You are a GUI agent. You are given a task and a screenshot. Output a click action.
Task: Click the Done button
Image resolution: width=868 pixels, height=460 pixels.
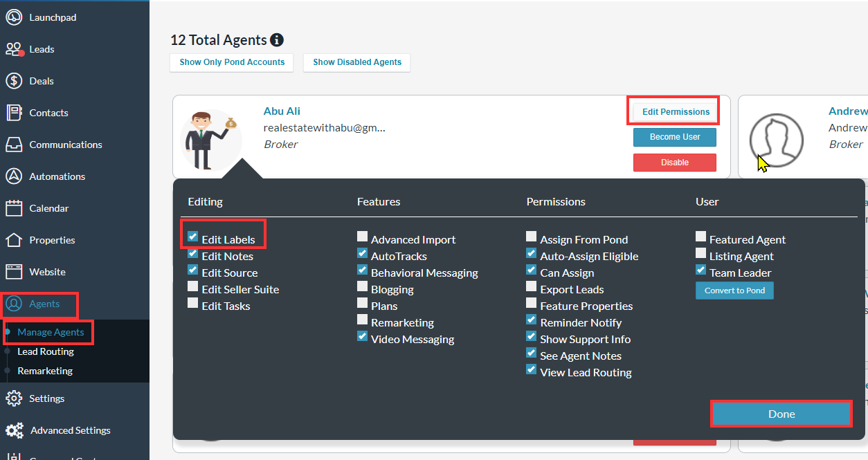(781, 413)
